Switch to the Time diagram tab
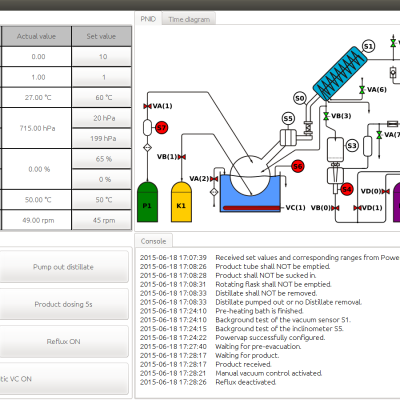This screenshot has height=400, width=400. coord(189,19)
